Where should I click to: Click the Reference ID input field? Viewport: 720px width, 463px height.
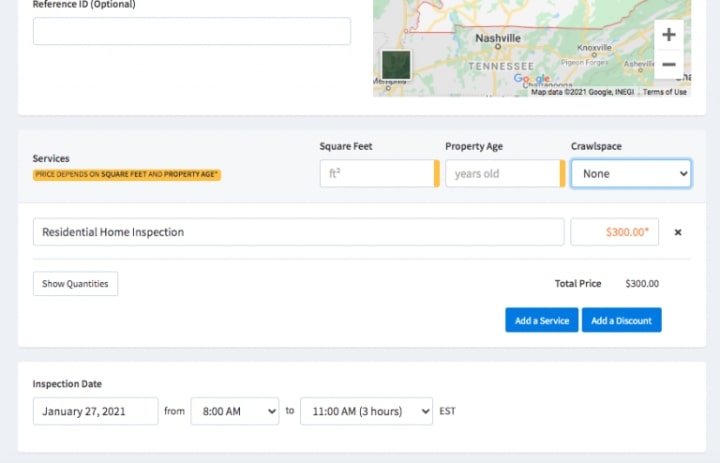(x=192, y=31)
